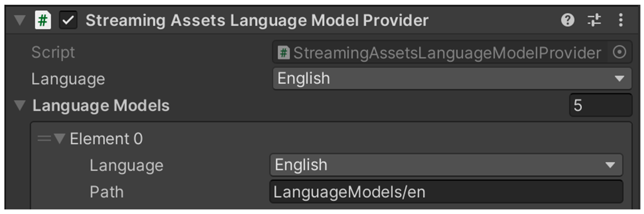This screenshot has height=214, width=644.
Task: Open the Element 0 Language dropdown
Action: pyautogui.click(x=446, y=165)
